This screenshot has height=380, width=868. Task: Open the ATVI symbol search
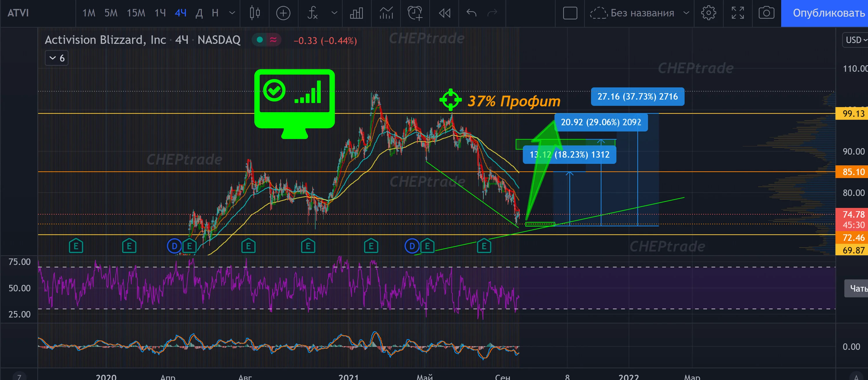[18, 13]
